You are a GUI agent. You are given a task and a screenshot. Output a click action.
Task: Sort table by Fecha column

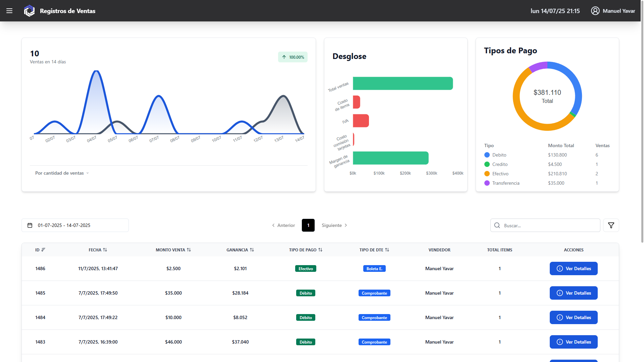point(98,250)
